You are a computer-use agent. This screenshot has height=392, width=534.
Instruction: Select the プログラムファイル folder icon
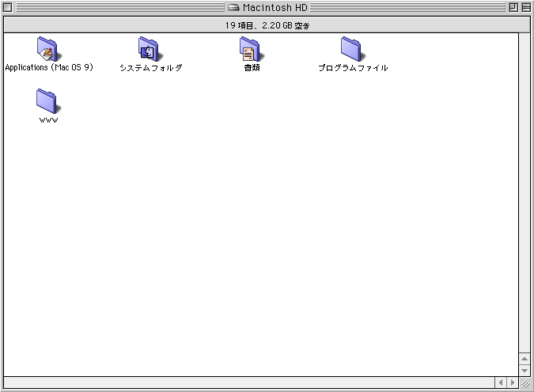pos(352,49)
